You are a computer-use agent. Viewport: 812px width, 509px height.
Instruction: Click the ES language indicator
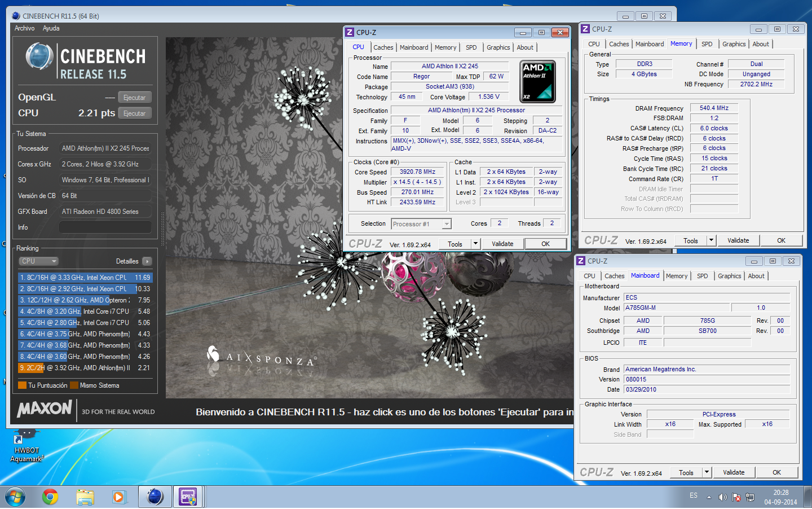tap(694, 495)
